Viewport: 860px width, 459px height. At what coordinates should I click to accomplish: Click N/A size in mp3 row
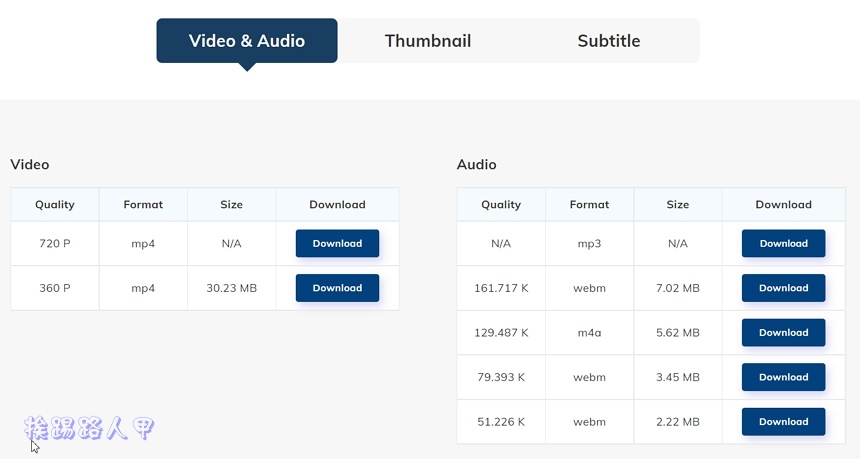point(678,243)
